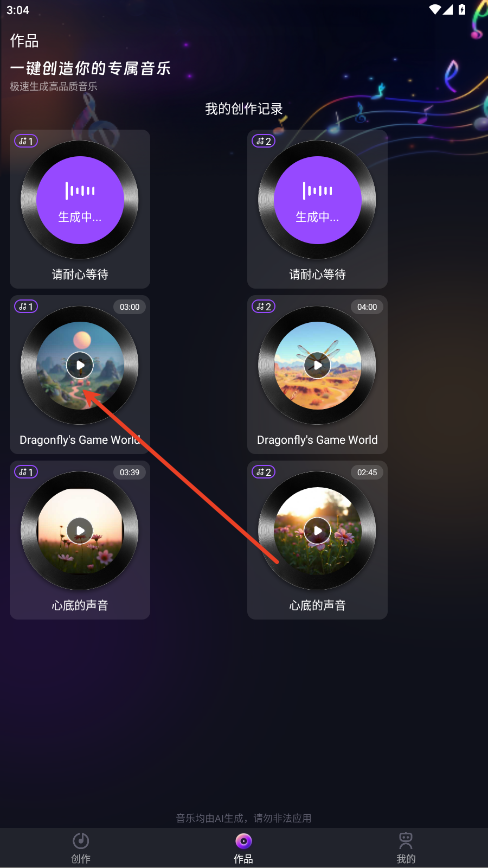Open the Dragonfly's Game World title, version 1

pos(80,440)
